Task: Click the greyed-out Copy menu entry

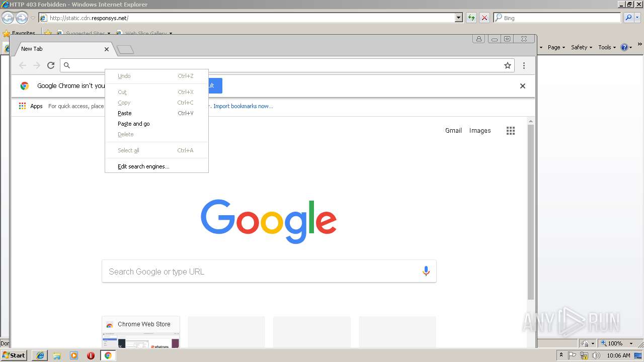Action: pos(156,103)
